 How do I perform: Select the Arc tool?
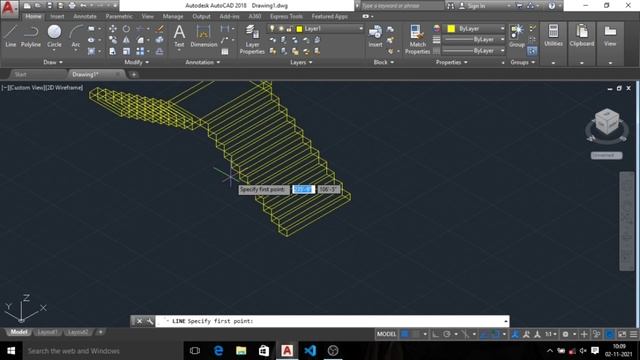[x=76, y=36]
